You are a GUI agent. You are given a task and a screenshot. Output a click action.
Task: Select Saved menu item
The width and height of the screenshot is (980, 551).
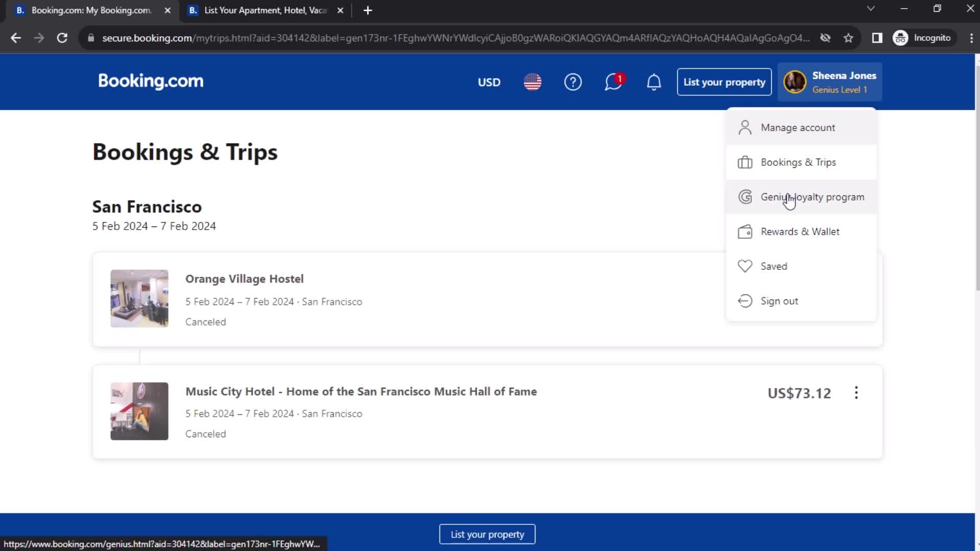point(801,266)
